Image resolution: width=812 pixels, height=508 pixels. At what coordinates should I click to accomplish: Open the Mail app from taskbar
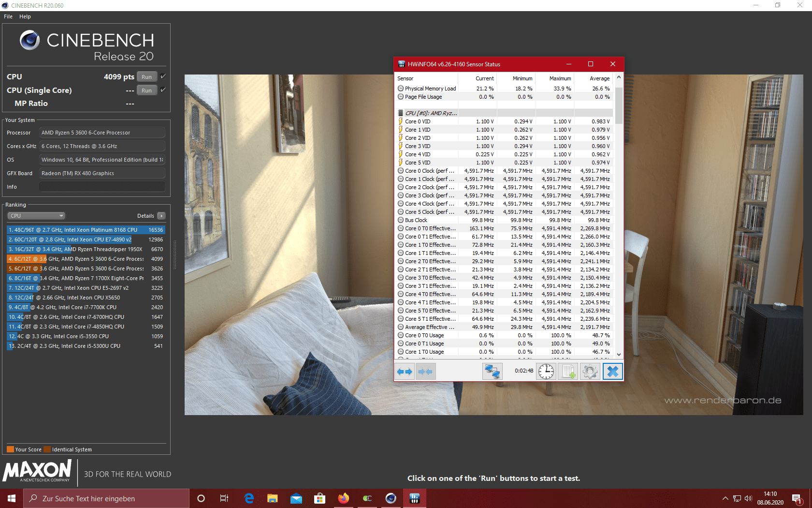coord(296,498)
